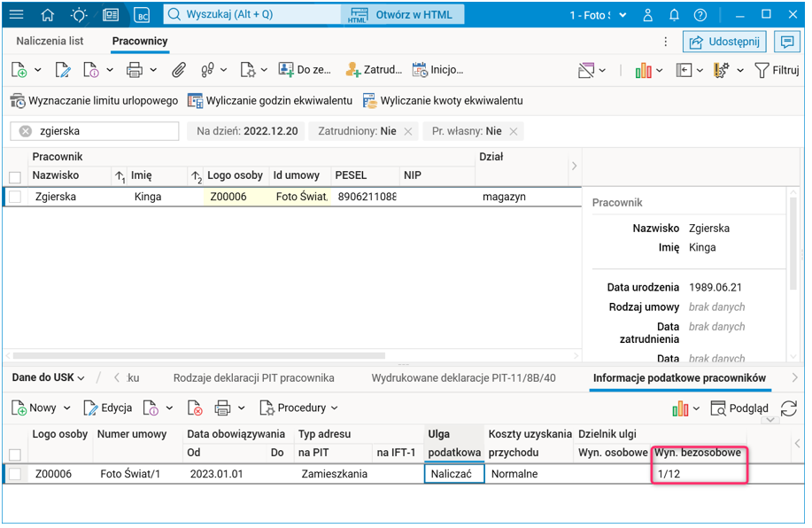Click the new employee record icon in top toolbar
The width and height of the screenshot is (812, 528).
tap(19, 70)
